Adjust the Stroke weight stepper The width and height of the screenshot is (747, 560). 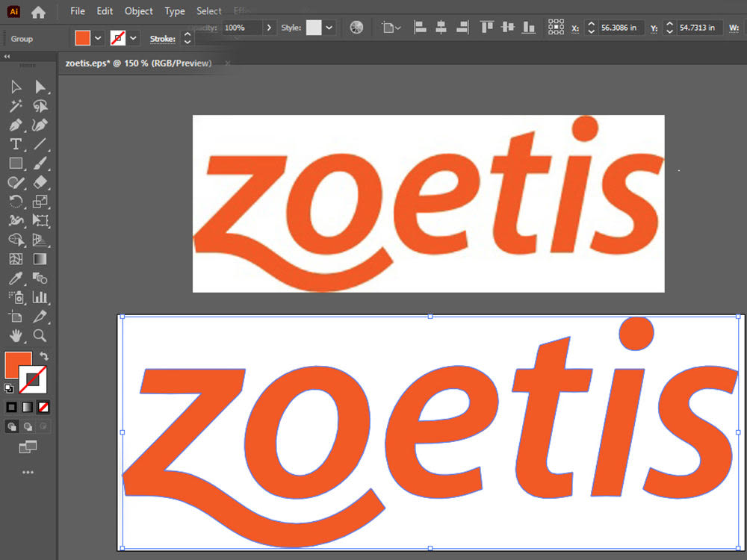point(187,39)
